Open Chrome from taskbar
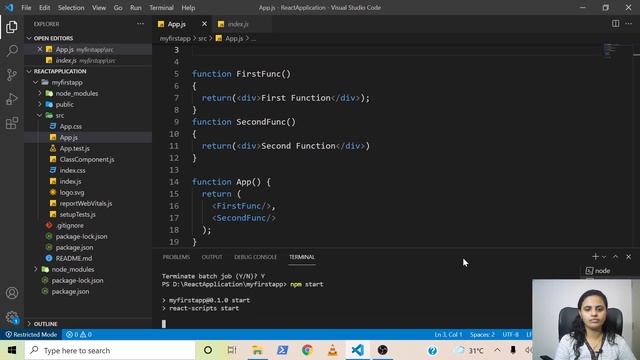This screenshot has width=640, height=360. [x=307, y=350]
